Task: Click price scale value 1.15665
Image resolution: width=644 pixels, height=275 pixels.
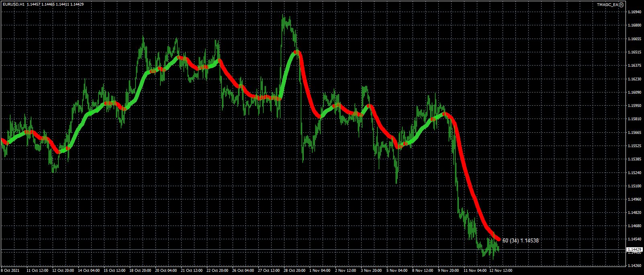Action: coord(634,133)
